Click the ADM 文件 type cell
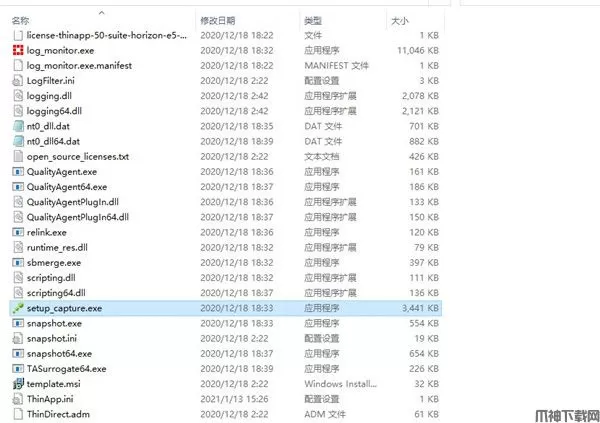 pos(325,414)
